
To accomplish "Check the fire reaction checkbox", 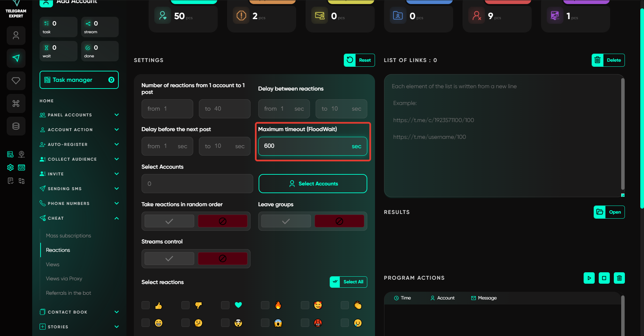I will (265, 305).
